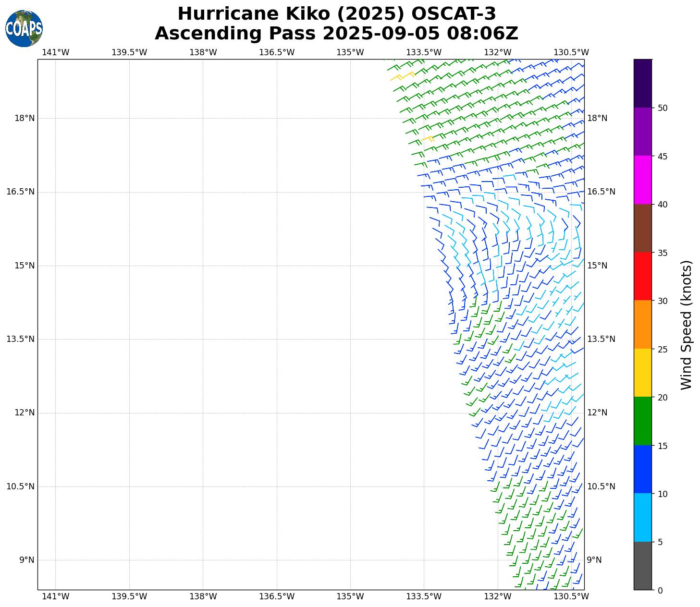Click the gray 0-5 knot colorbar segment
Image resolution: width=700 pixels, height=607 pixels.
(x=642, y=565)
